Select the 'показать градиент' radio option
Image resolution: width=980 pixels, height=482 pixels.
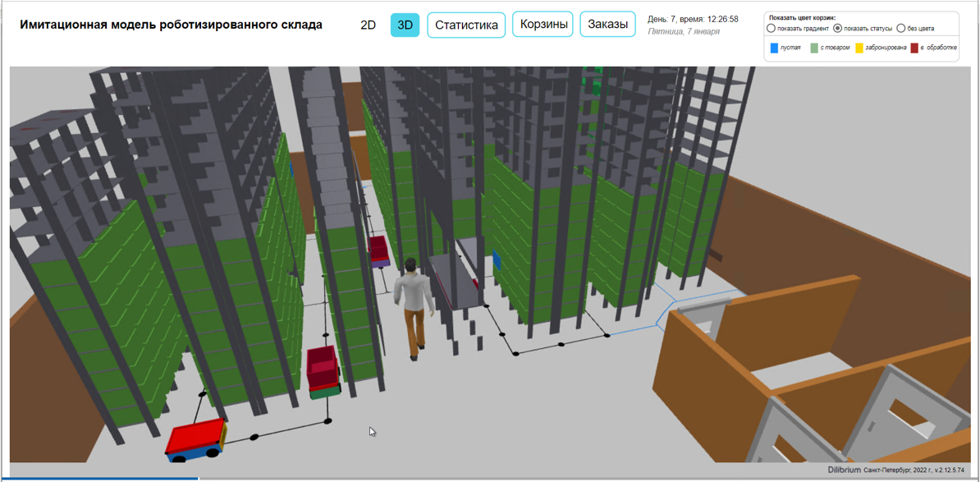pyautogui.click(x=772, y=29)
